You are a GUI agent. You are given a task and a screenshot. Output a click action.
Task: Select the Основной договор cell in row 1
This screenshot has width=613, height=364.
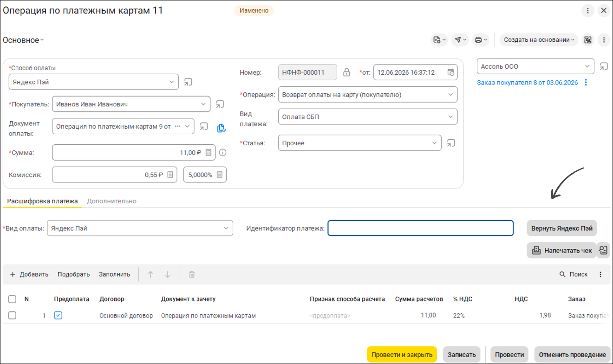(x=126, y=316)
